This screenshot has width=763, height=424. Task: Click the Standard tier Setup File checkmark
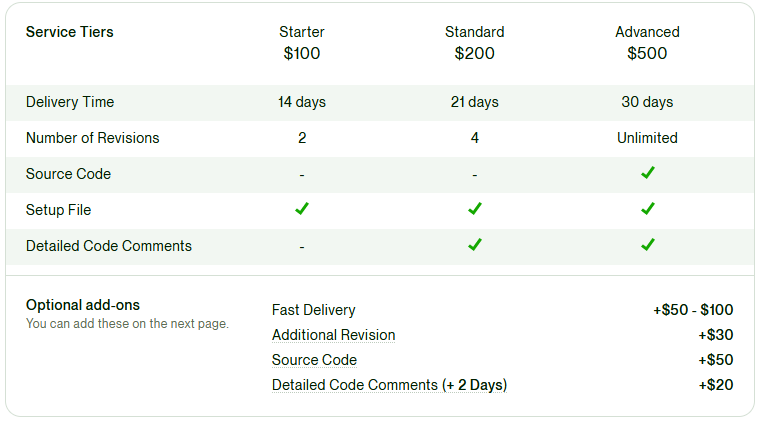[x=475, y=209]
